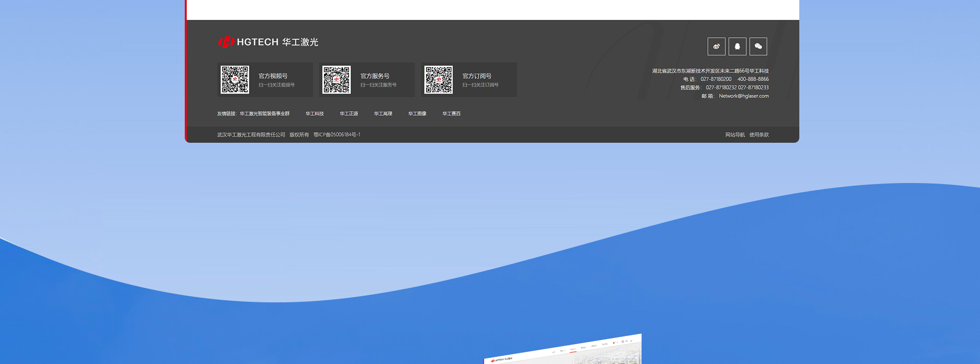
Task: Open the QQ penguin icon
Action: (x=737, y=46)
